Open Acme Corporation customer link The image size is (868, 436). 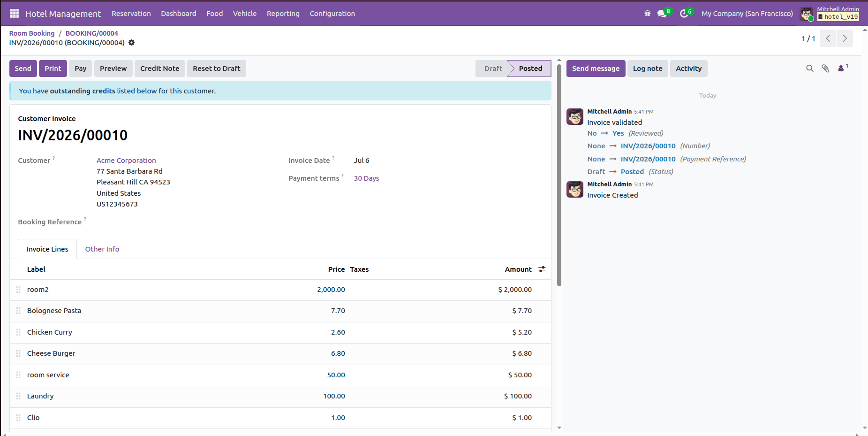tap(126, 161)
